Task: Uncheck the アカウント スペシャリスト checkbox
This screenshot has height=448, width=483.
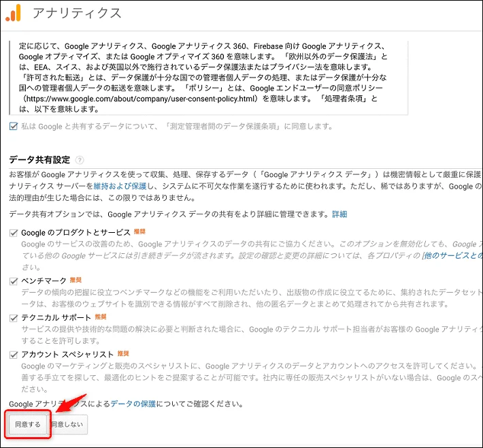Action: pos(14,355)
